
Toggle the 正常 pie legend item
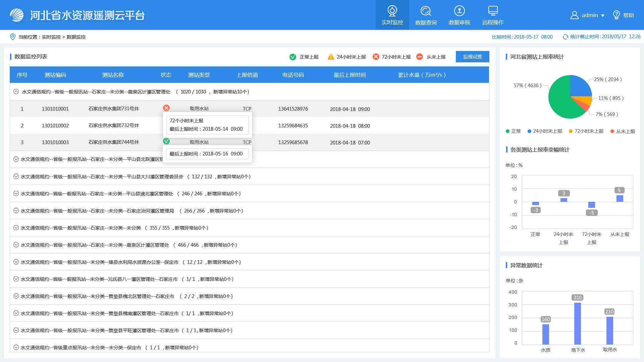[x=513, y=131]
